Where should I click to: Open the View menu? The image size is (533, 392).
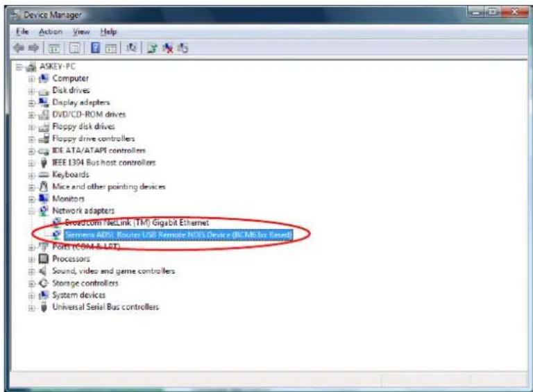tap(81, 32)
